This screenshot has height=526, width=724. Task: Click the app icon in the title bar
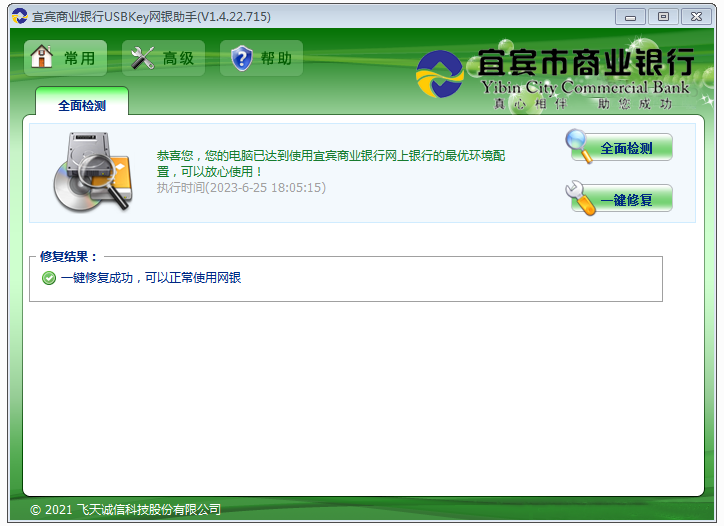tap(19, 16)
